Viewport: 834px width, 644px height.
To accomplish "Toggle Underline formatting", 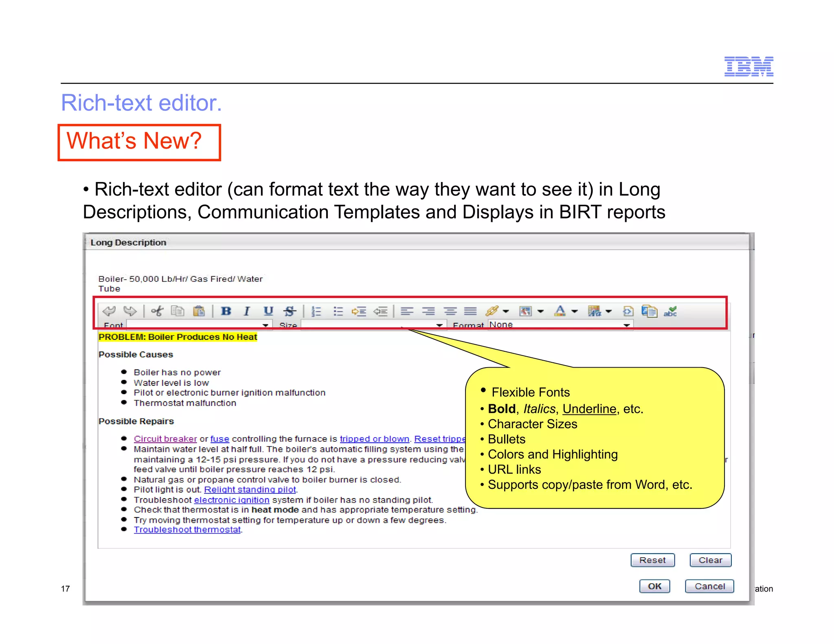I will point(268,311).
